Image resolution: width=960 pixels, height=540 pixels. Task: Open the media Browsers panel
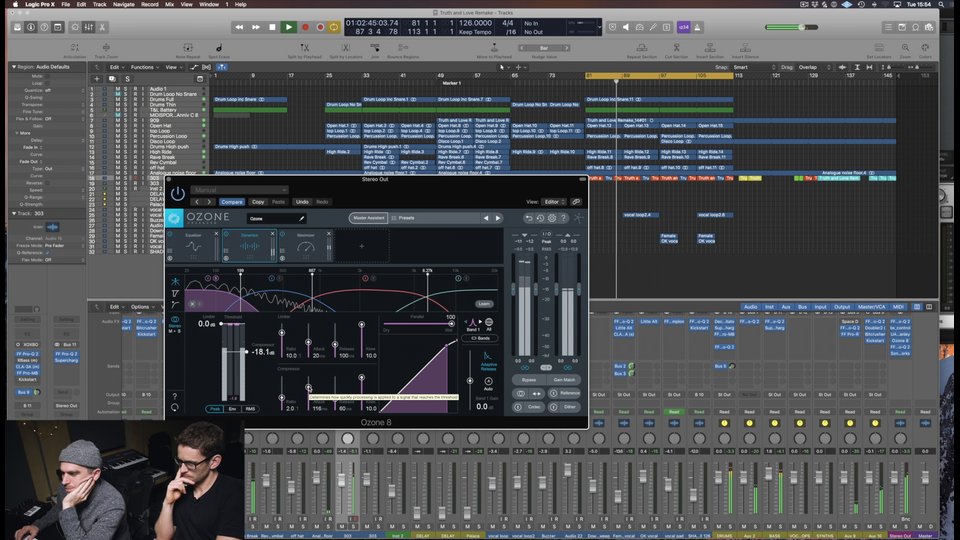[x=929, y=27]
